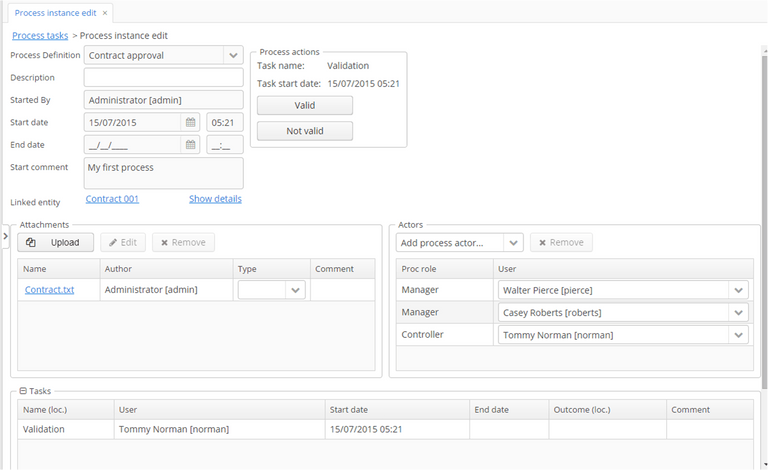Image resolution: width=768 pixels, height=470 pixels.
Task: Click the Outcome (loc.) column header
Action: click(x=607, y=410)
